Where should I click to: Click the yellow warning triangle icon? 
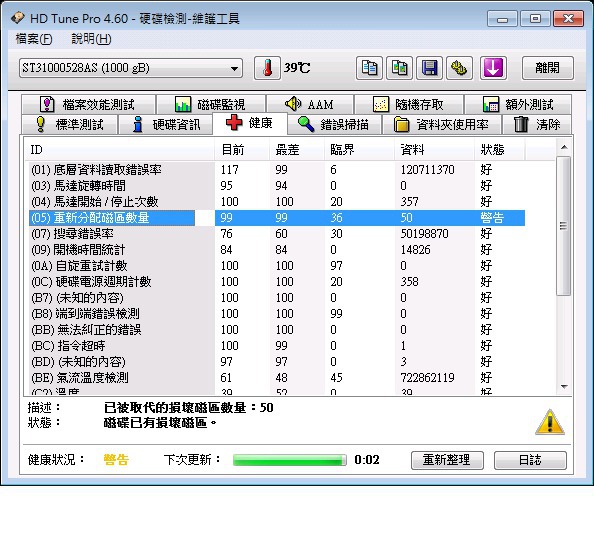550,422
